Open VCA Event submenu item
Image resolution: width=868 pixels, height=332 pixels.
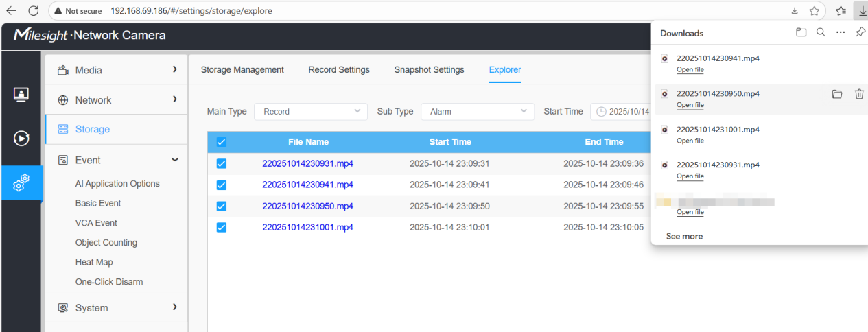point(96,223)
